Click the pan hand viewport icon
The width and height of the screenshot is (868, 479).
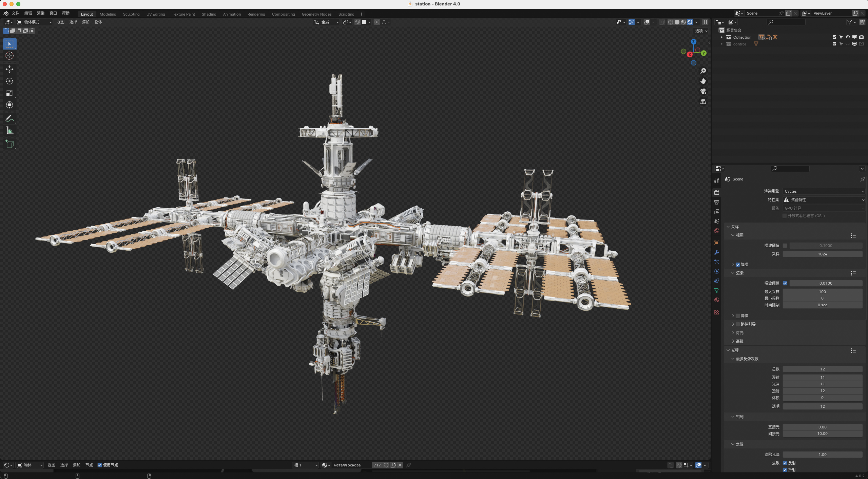(x=703, y=81)
